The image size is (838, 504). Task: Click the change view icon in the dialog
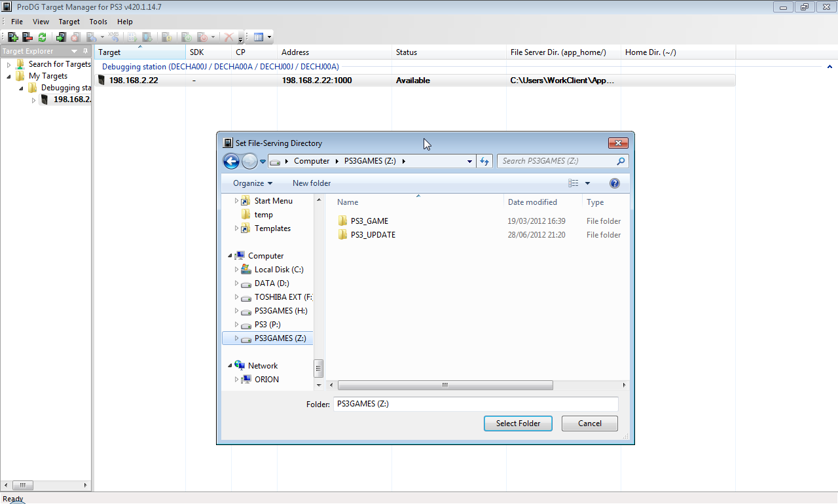click(x=574, y=183)
